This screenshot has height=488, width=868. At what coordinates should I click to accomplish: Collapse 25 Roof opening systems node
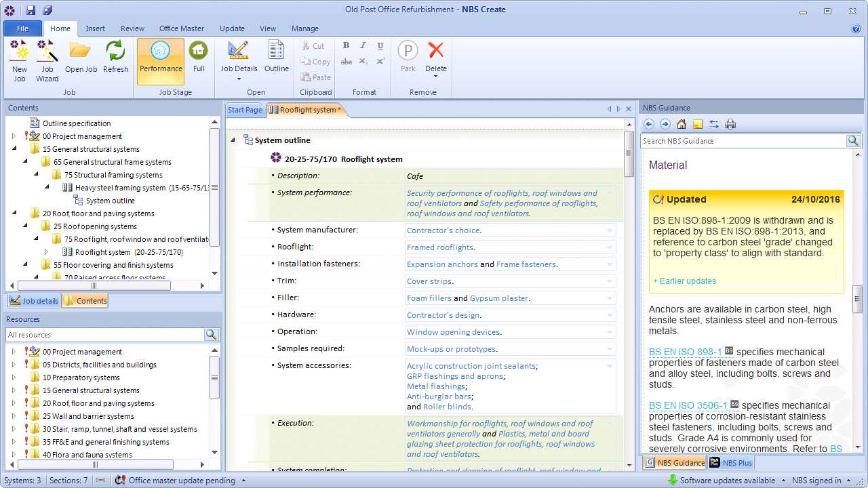[x=24, y=226]
